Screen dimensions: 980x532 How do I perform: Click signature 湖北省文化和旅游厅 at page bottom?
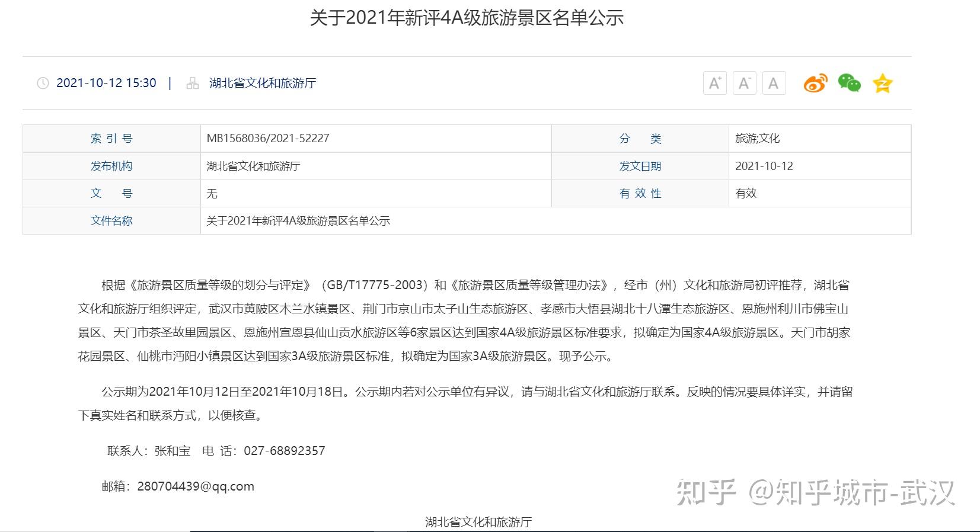click(x=478, y=522)
